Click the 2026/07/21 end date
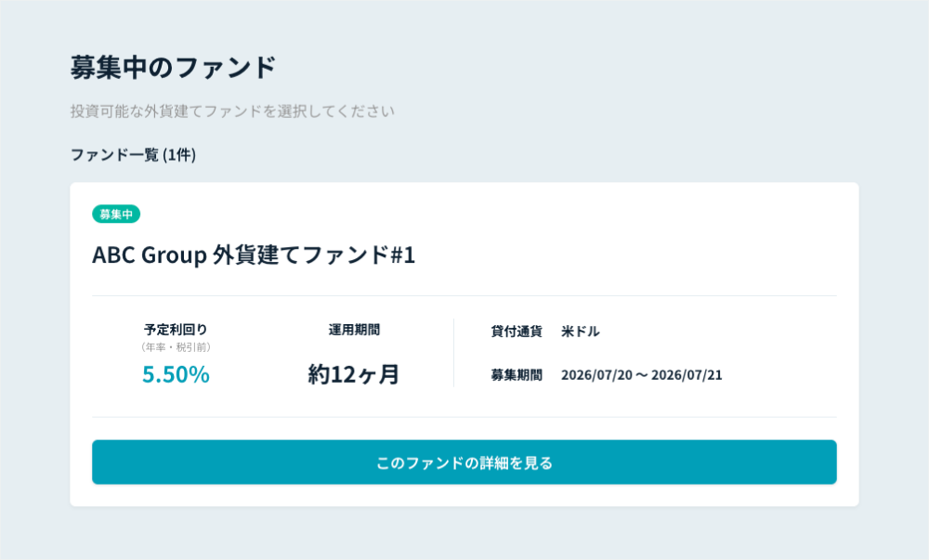 [687, 374]
